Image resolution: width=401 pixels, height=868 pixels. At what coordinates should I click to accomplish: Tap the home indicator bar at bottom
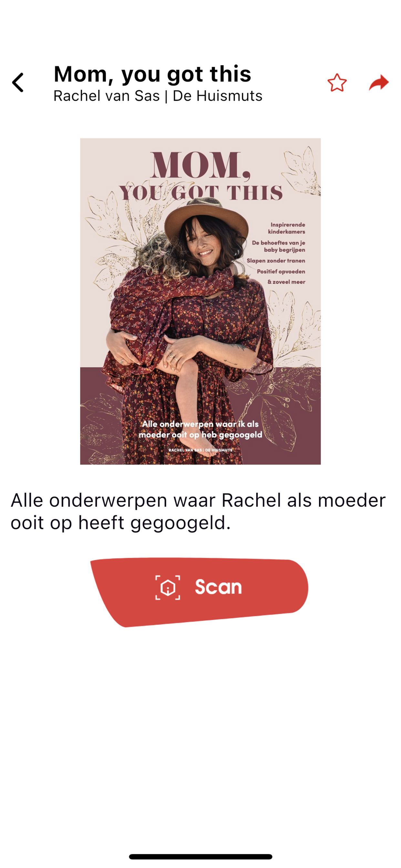200,857
